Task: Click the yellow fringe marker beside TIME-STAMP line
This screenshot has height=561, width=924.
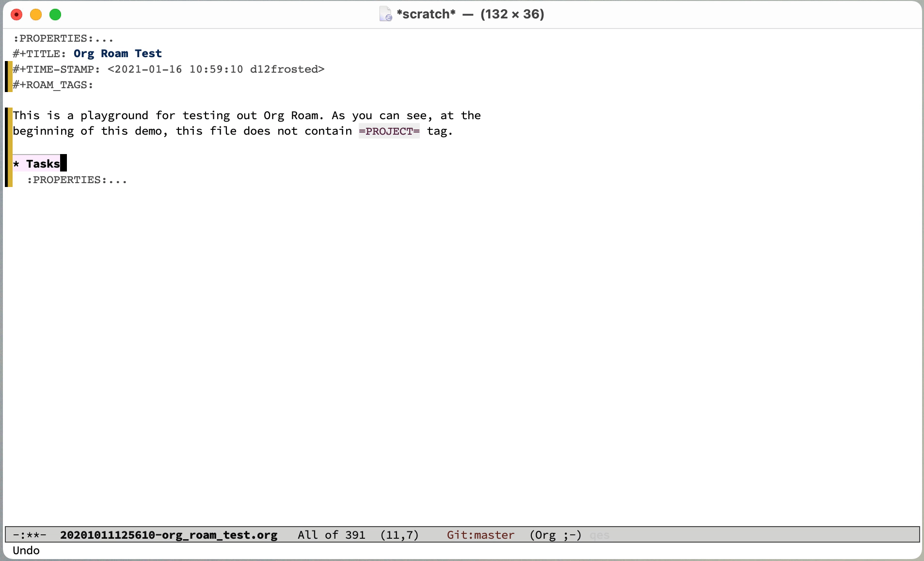Action: tap(9, 70)
